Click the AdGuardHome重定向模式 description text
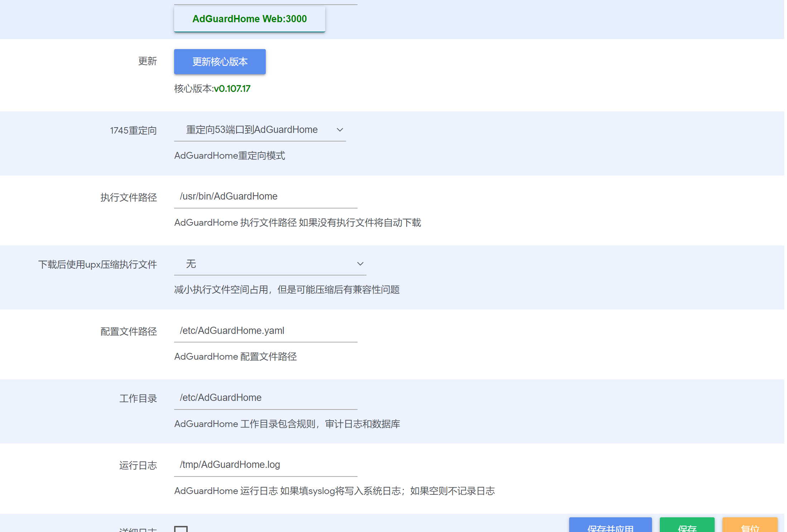Image resolution: width=787 pixels, height=532 pixels. [230, 155]
